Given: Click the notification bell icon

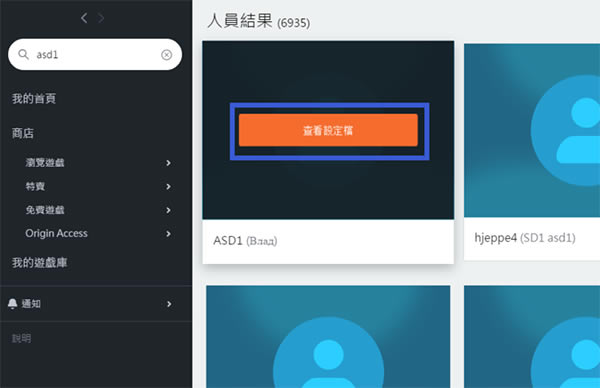Looking at the screenshot, I should point(13,304).
